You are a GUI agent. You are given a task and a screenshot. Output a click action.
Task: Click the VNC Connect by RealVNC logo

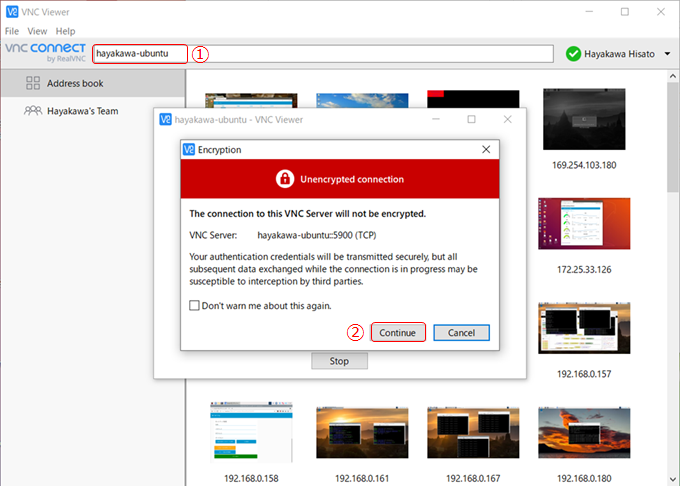[43, 52]
